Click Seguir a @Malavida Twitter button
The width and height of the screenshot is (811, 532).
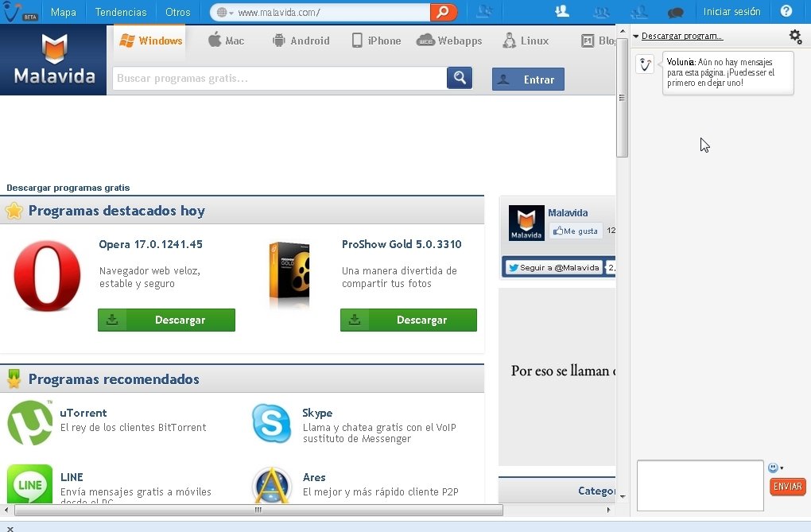tap(553, 267)
